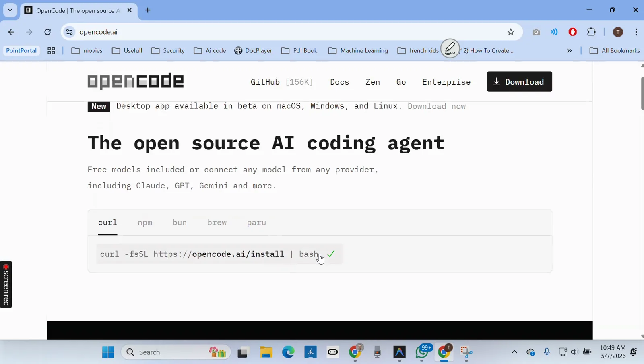Click the Download button
The width and height of the screenshot is (644, 364).
point(519,82)
